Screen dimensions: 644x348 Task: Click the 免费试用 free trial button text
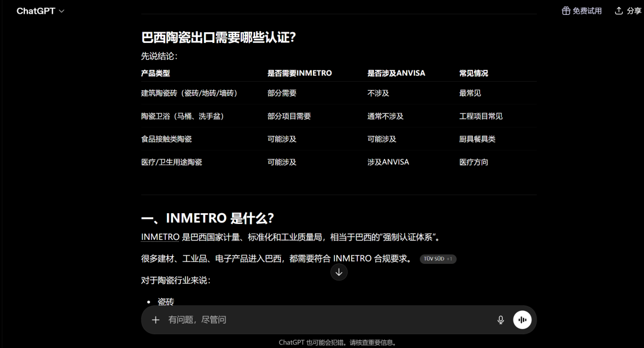click(x=587, y=11)
